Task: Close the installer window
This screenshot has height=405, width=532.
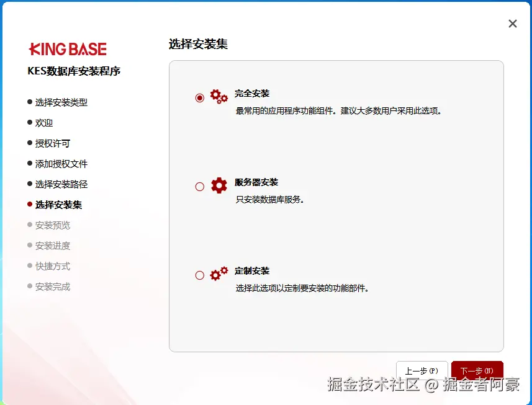Action: 513,24
